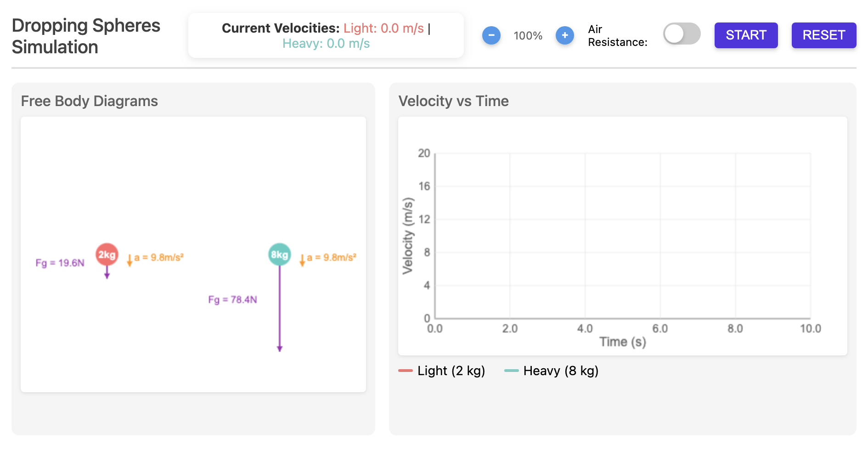Click the Light (2 kg) legend entry
This screenshot has height=450, width=868.
click(442, 371)
